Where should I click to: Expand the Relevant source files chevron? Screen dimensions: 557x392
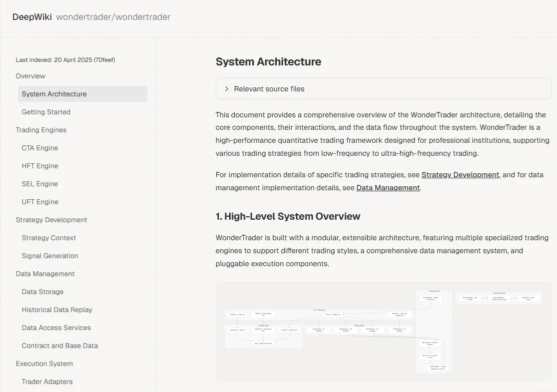227,89
